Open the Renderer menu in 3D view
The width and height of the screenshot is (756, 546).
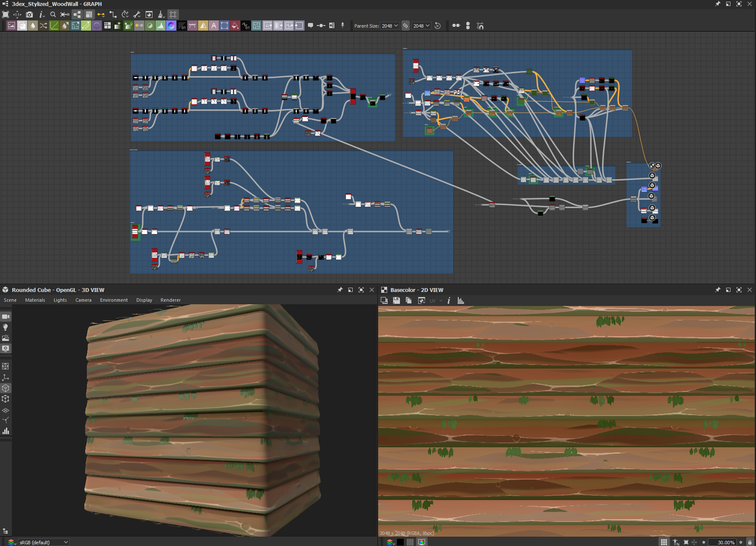tap(170, 300)
